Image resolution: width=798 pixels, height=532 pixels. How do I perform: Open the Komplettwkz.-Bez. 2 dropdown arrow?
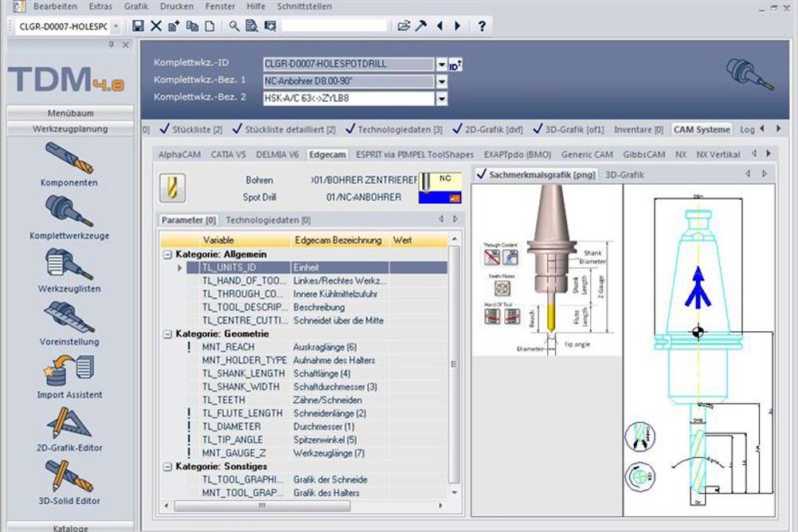441,98
